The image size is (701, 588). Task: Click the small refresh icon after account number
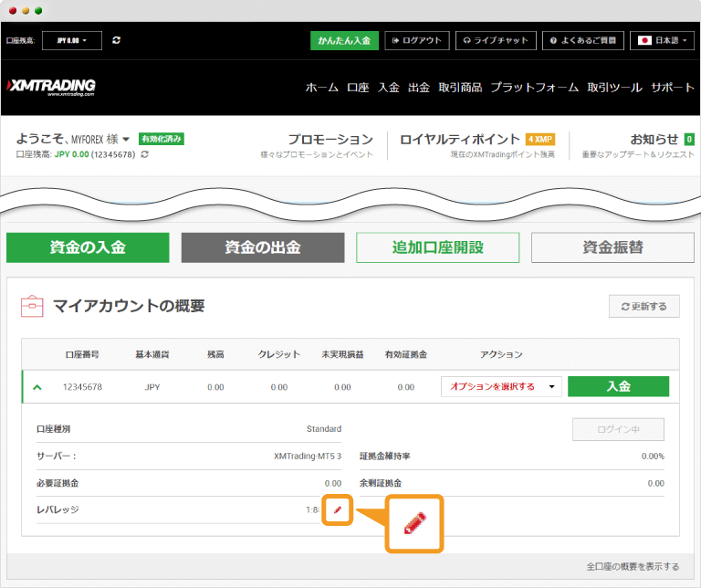click(144, 155)
